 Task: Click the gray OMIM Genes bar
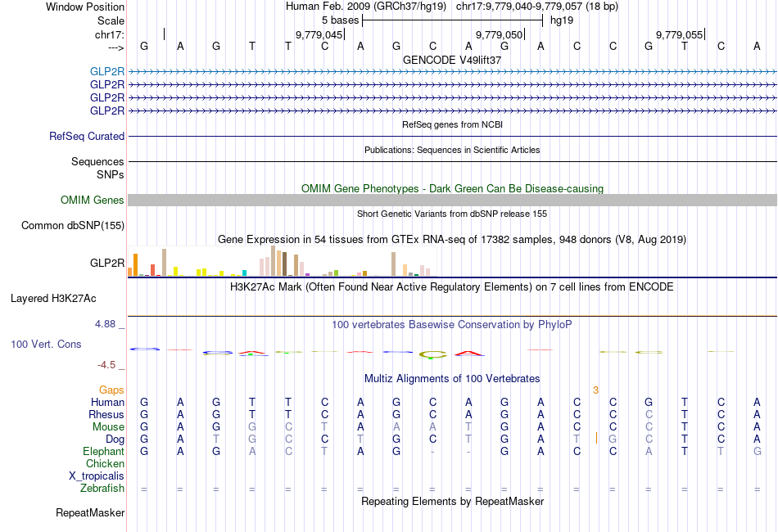click(x=452, y=201)
